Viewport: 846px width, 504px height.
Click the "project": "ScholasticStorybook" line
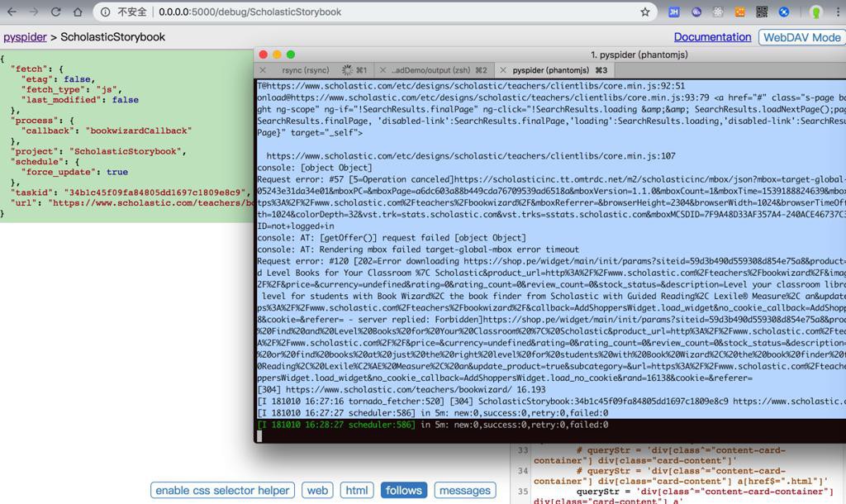(x=98, y=152)
